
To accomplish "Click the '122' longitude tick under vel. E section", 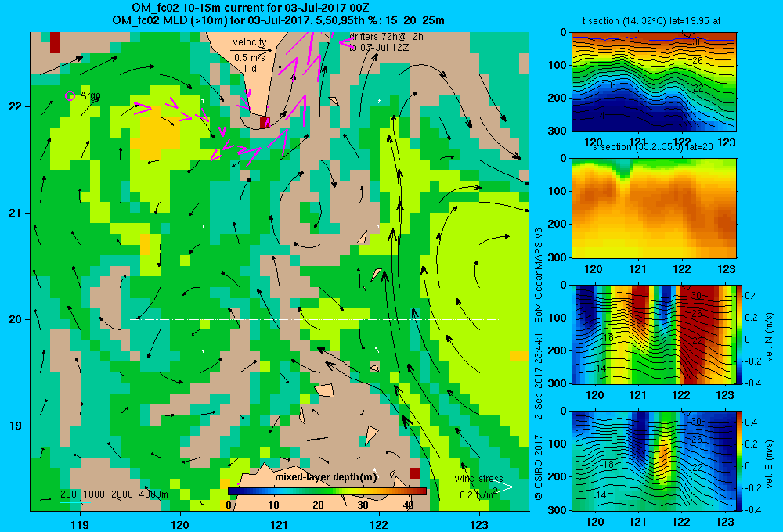I will [681, 522].
